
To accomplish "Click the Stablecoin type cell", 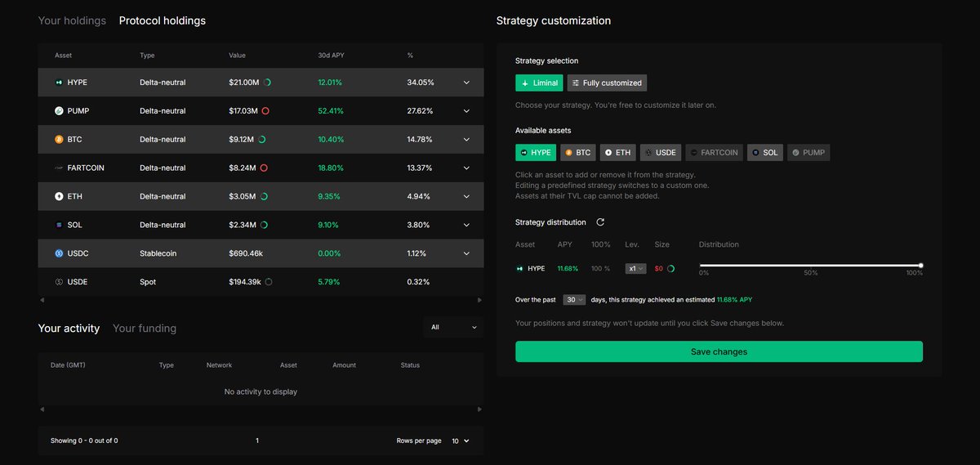I will tap(159, 253).
